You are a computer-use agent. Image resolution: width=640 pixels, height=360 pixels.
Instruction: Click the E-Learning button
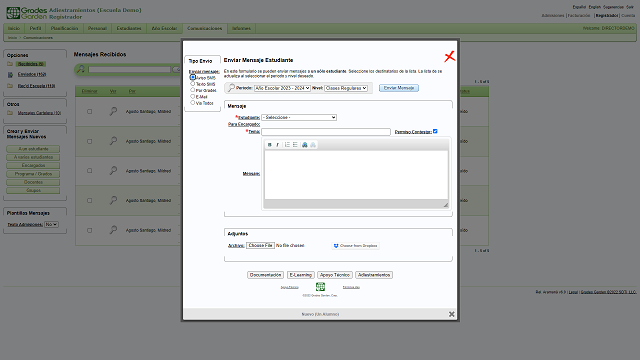pyautogui.click(x=300, y=275)
